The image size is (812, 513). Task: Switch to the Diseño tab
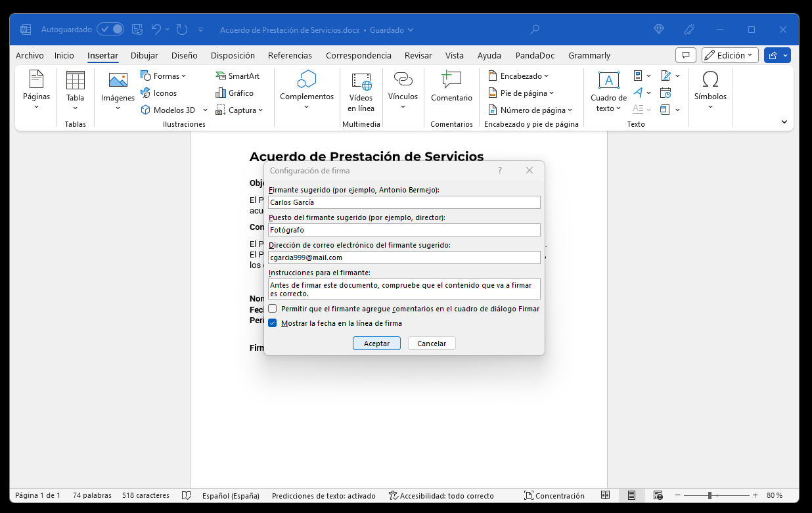click(x=185, y=55)
